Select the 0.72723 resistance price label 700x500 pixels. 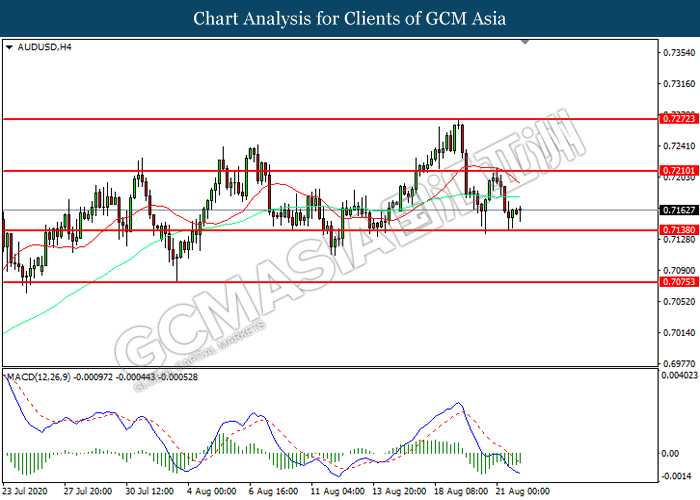(679, 119)
